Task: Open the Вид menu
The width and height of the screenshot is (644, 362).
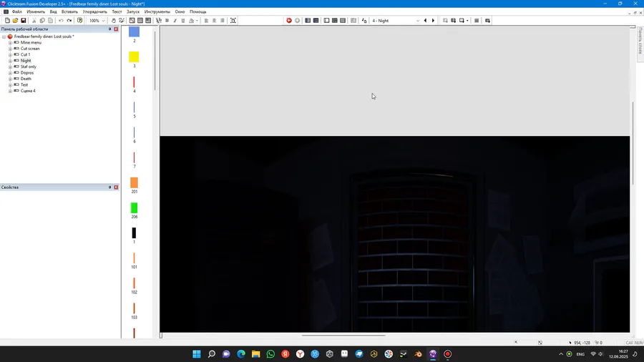Action: click(x=54, y=12)
